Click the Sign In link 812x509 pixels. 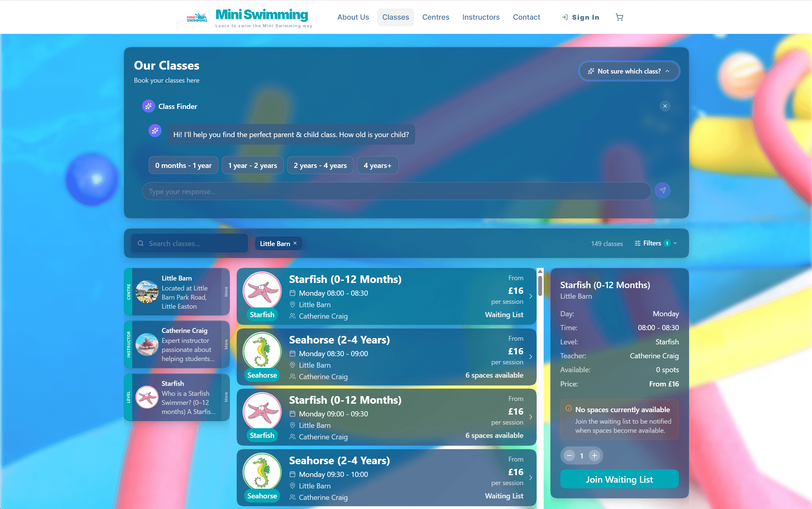pyautogui.click(x=580, y=17)
